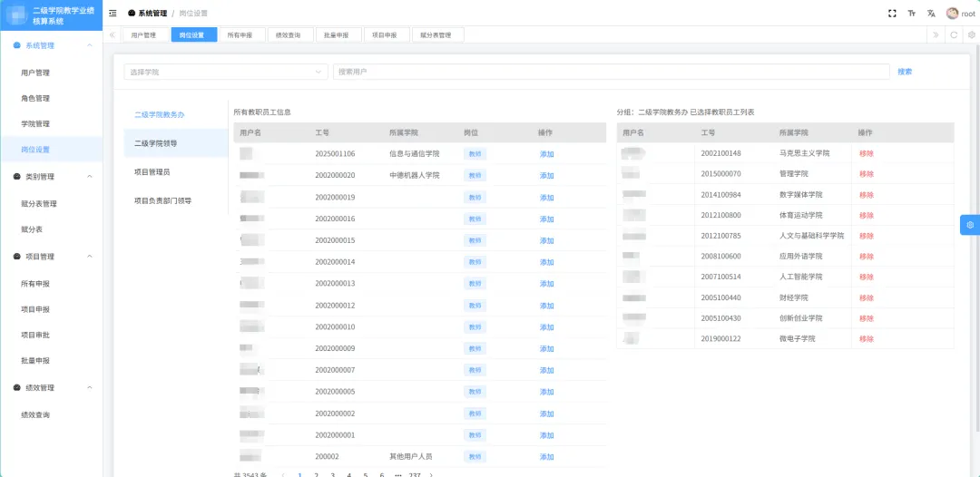Switch to the 项目申报 tab
The height and width of the screenshot is (477, 980).
[x=385, y=35]
